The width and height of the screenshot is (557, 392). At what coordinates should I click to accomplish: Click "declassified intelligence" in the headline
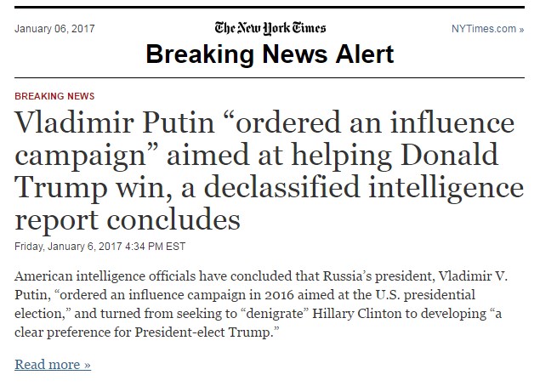click(x=364, y=187)
